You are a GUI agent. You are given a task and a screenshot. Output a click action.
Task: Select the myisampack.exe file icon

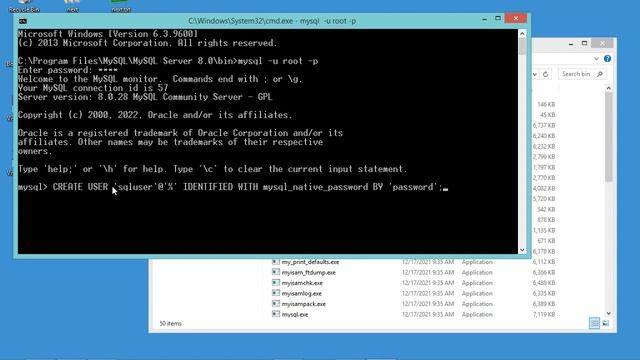click(276, 304)
